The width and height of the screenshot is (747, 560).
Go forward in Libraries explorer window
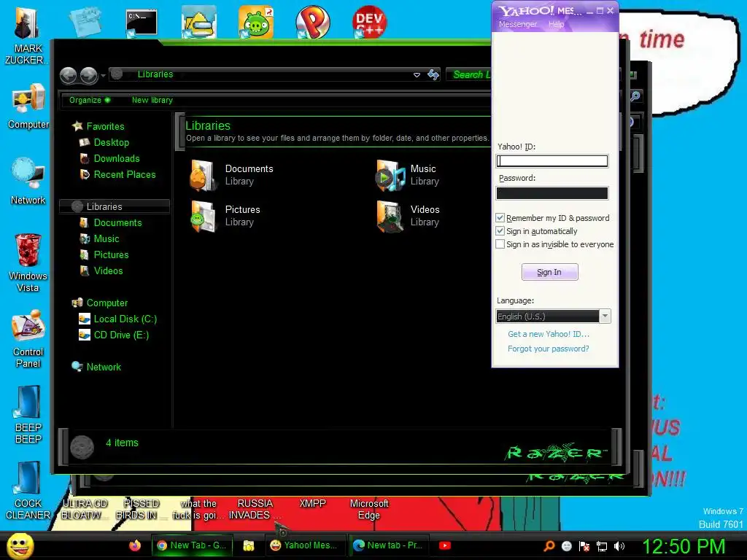point(88,75)
